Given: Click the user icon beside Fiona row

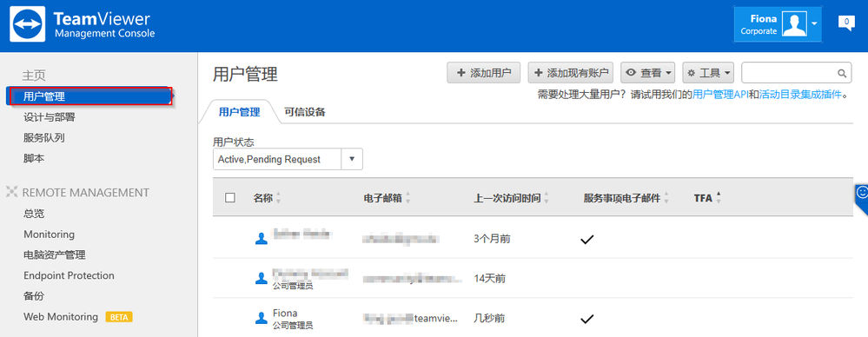Looking at the screenshot, I should pos(262,318).
